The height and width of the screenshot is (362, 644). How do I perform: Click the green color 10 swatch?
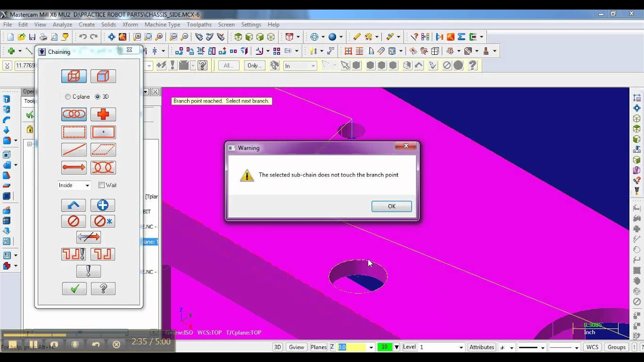point(384,347)
